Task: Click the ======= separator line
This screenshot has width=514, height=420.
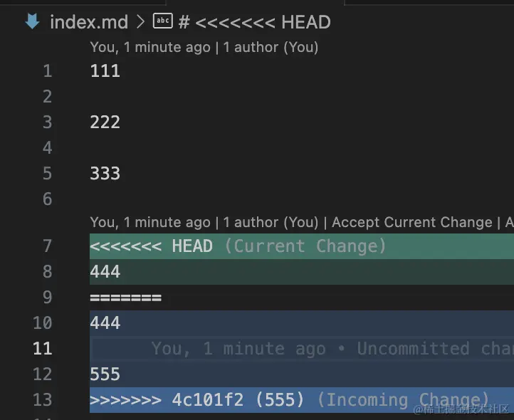Action: tap(302, 298)
